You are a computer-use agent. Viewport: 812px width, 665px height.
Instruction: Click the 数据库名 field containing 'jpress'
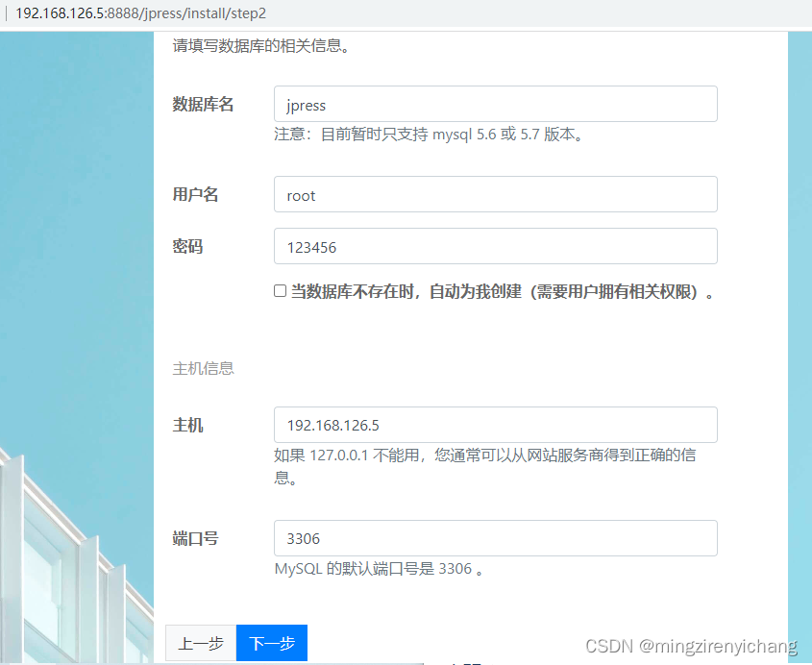pos(495,104)
